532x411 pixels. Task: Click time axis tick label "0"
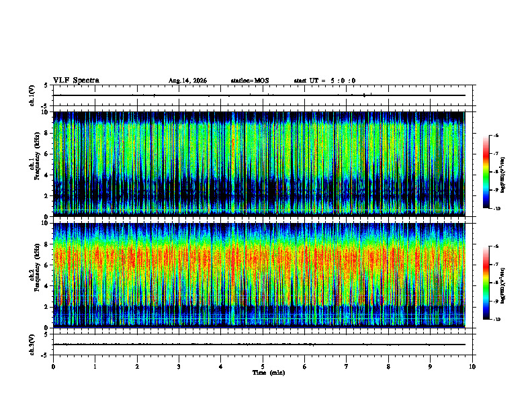click(x=53, y=367)
